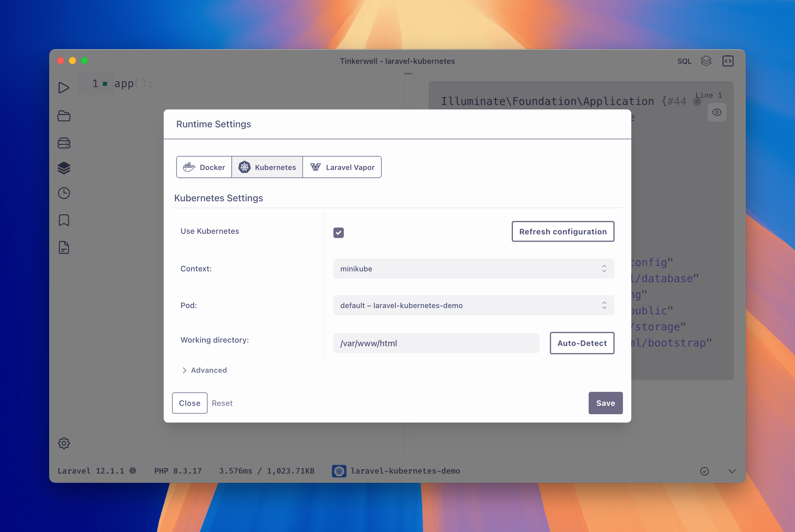
Task: Open the layers runtime sidebar icon
Action: click(x=64, y=168)
